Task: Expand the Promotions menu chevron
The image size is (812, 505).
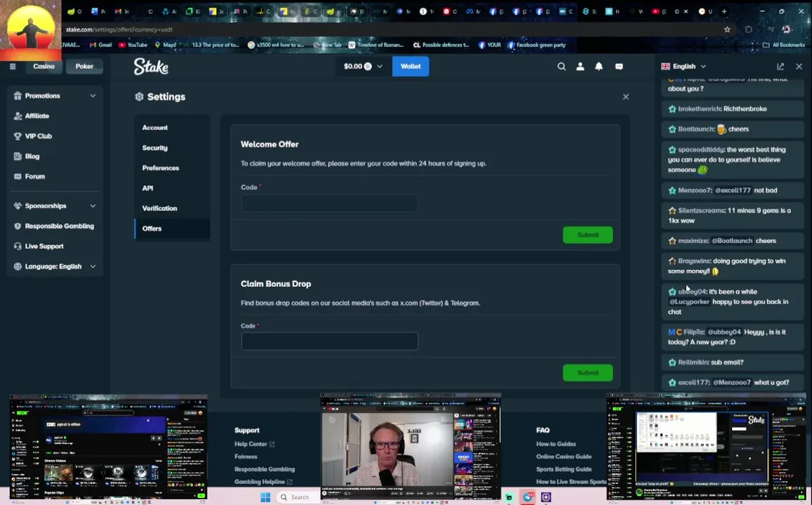Action: 93,95
